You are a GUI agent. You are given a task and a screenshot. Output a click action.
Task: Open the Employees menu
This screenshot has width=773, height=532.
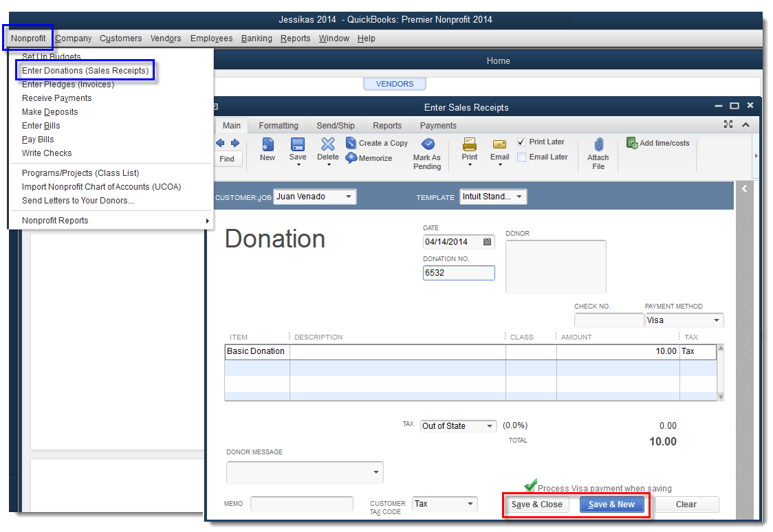pyautogui.click(x=212, y=38)
